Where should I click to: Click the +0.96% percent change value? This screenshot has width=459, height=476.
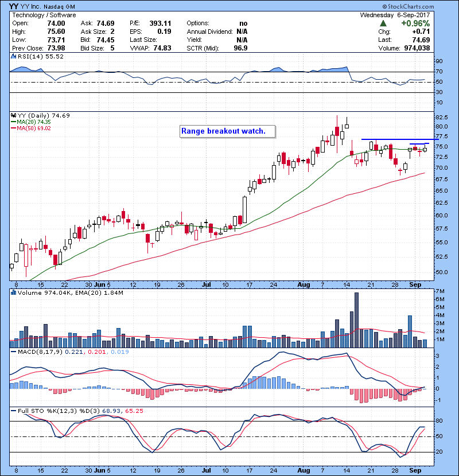pos(415,24)
